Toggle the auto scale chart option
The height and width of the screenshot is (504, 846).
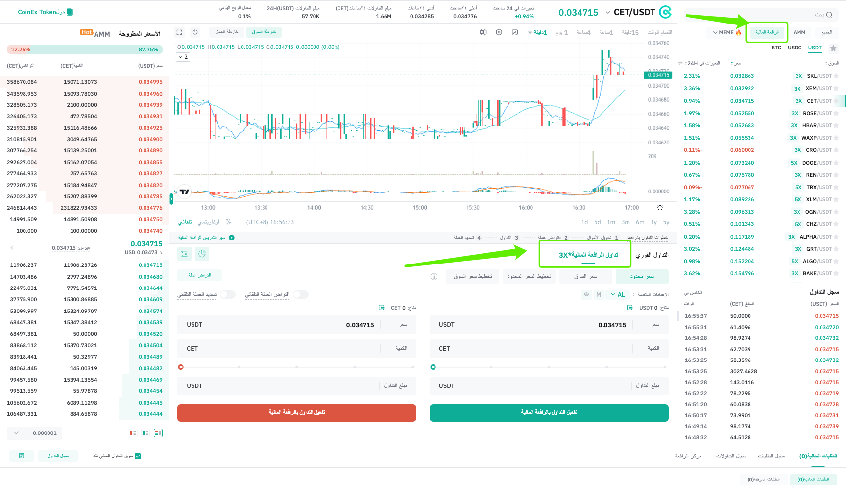click(185, 222)
